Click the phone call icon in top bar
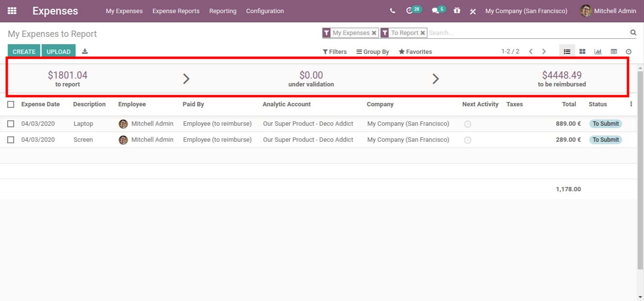The height and width of the screenshot is (301, 644). 392,11
